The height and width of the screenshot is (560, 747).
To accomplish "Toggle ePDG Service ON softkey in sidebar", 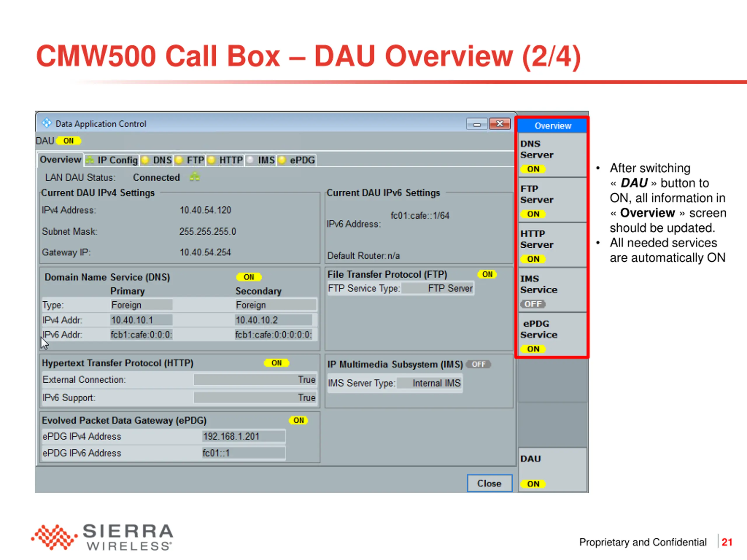I will [552, 335].
